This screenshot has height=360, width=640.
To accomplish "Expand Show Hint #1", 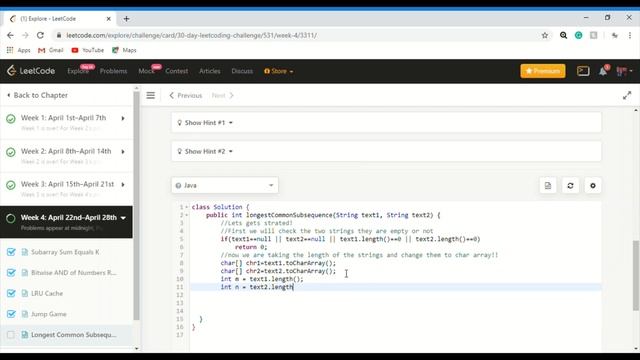I will 386,122.
